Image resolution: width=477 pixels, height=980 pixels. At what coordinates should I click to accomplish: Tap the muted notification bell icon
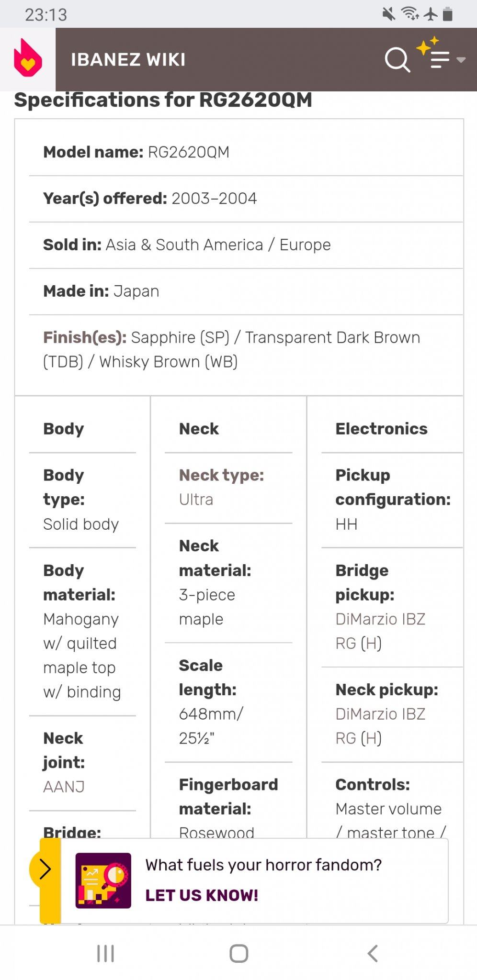coord(389,14)
